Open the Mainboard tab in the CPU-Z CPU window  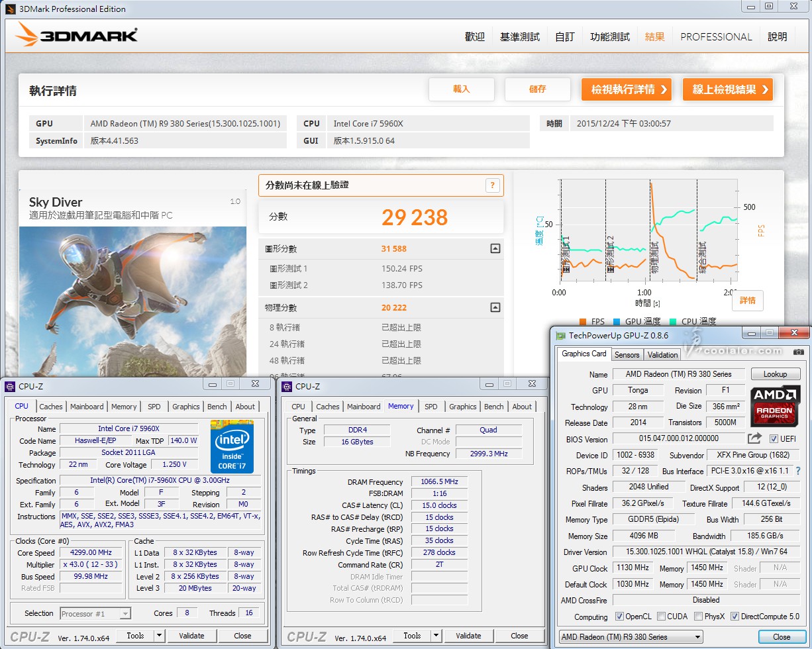coord(87,407)
